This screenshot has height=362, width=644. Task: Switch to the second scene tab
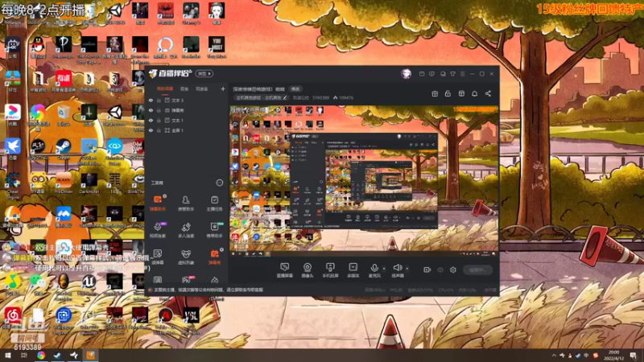[184, 88]
